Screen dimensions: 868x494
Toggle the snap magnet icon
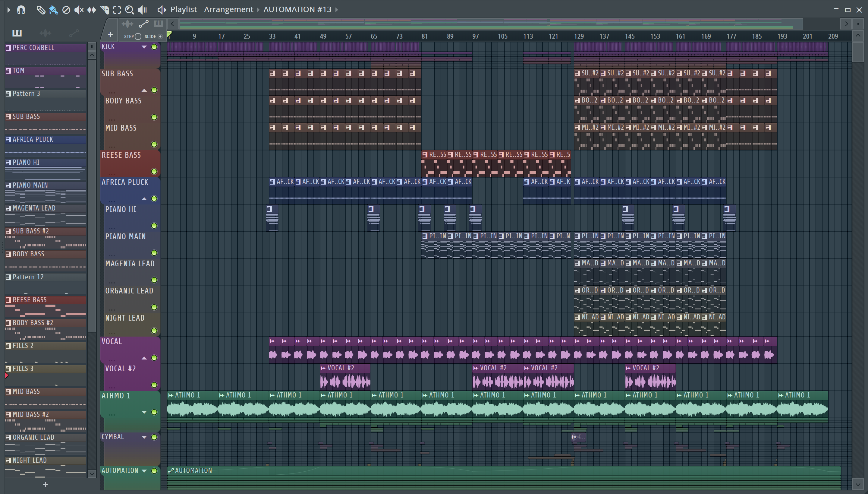pyautogui.click(x=21, y=10)
